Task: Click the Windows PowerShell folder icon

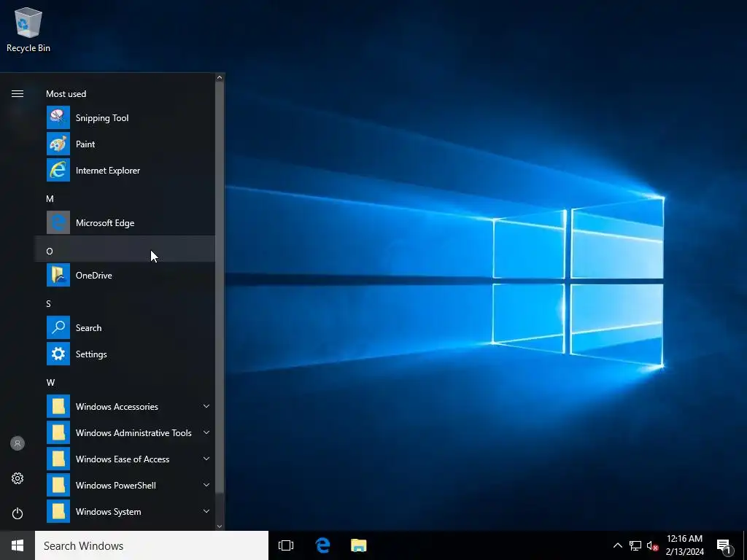Action: tap(58, 485)
